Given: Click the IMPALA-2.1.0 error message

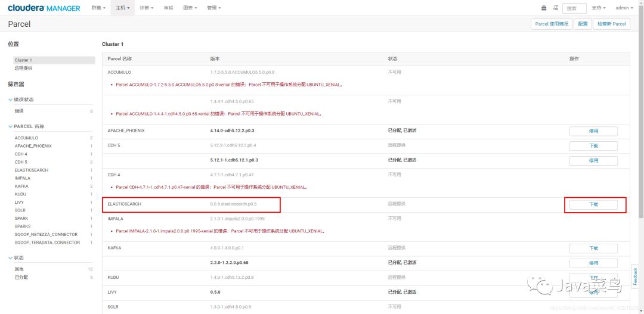Looking at the screenshot, I should click(221, 231).
